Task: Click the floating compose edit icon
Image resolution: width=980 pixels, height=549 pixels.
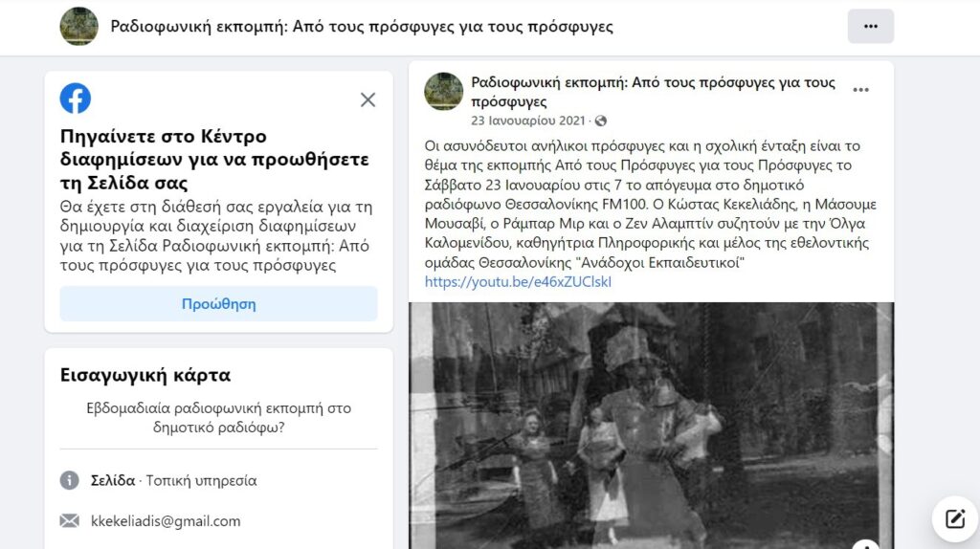Action: (x=955, y=518)
